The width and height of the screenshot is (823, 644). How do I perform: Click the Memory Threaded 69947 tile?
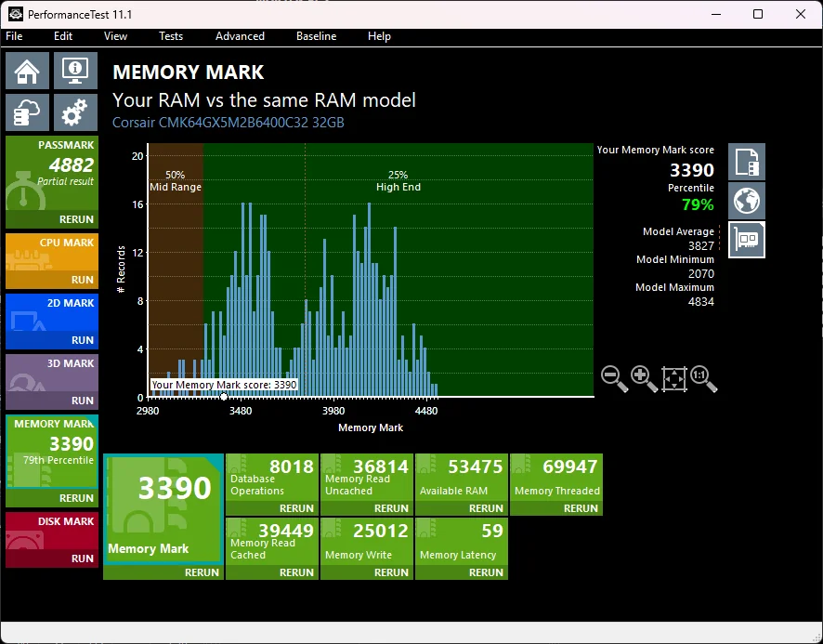coord(556,478)
